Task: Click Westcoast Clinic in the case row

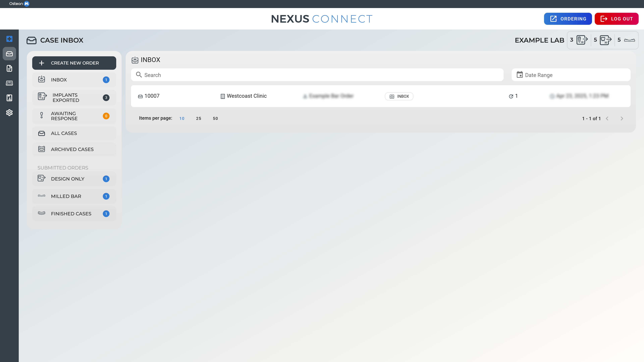Action: [x=247, y=96]
